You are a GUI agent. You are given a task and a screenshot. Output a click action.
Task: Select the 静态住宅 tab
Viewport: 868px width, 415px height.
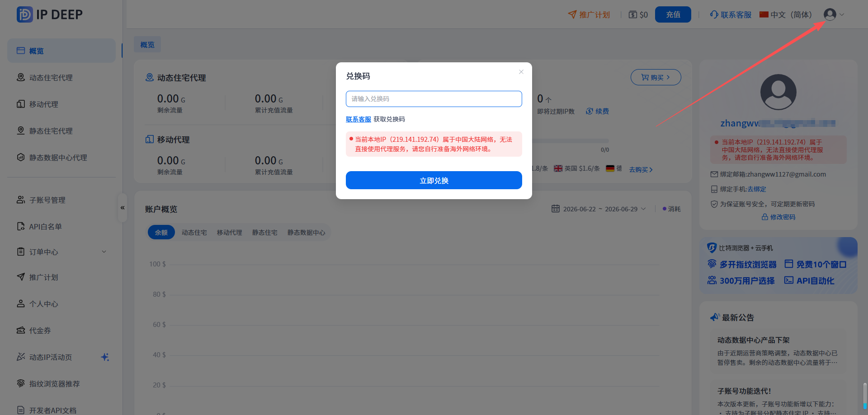click(x=265, y=233)
